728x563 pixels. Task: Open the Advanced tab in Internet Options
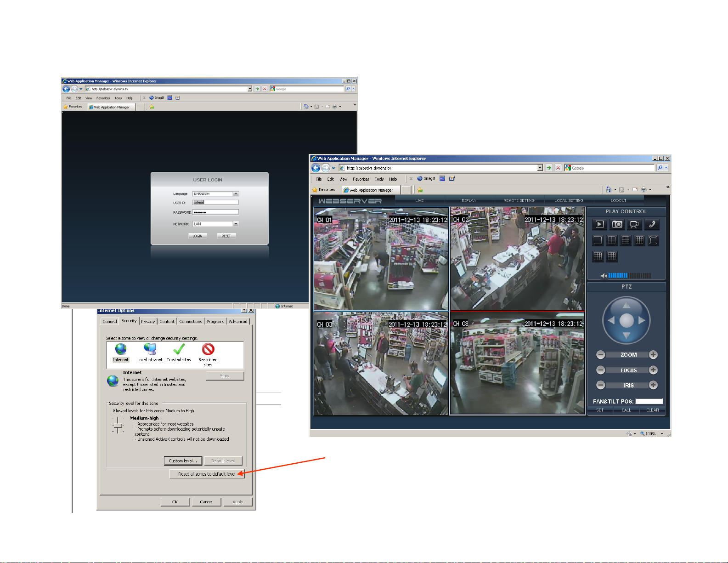238,322
